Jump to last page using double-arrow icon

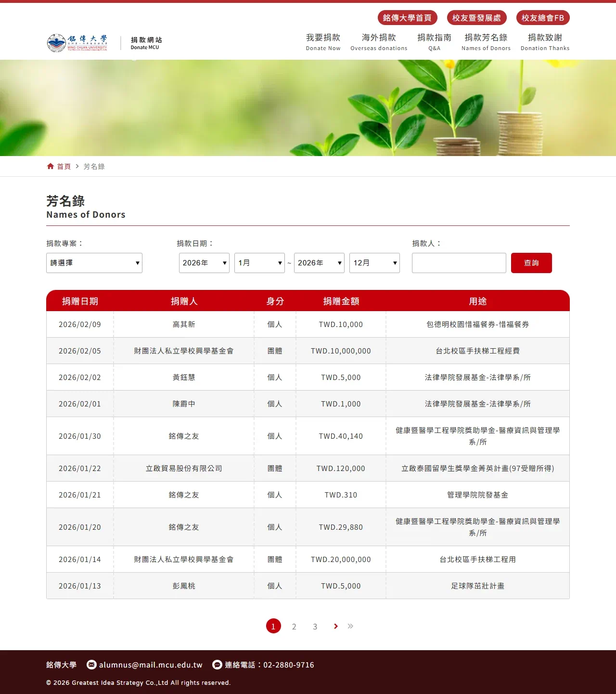point(350,626)
